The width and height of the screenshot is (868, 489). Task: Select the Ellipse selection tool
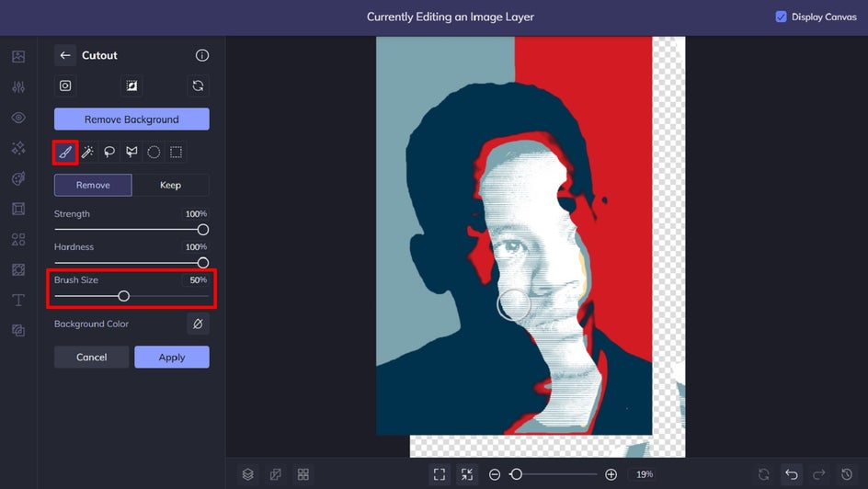point(154,152)
